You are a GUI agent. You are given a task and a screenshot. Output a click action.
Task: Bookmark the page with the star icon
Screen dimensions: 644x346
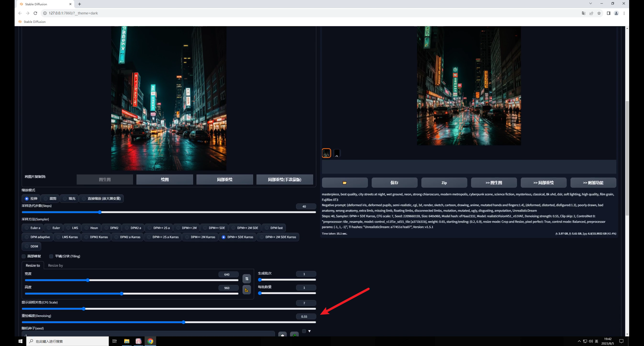[599, 13]
